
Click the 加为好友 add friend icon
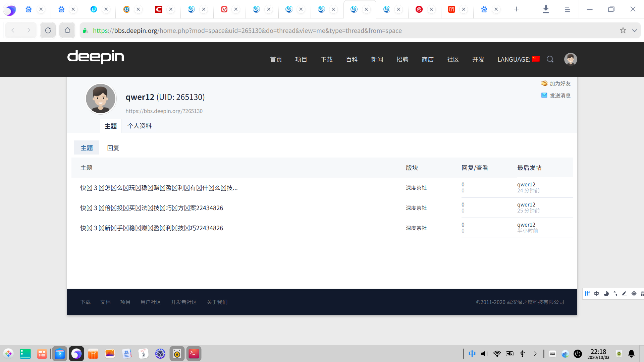tap(544, 83)
